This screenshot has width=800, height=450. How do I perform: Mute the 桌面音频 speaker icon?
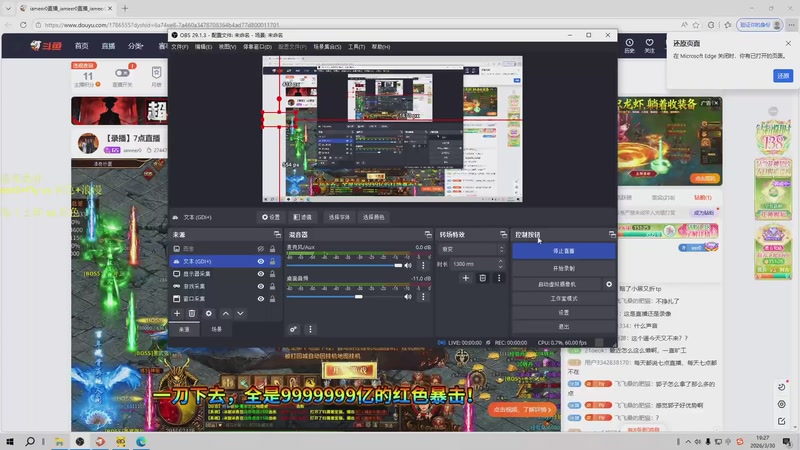408,296
